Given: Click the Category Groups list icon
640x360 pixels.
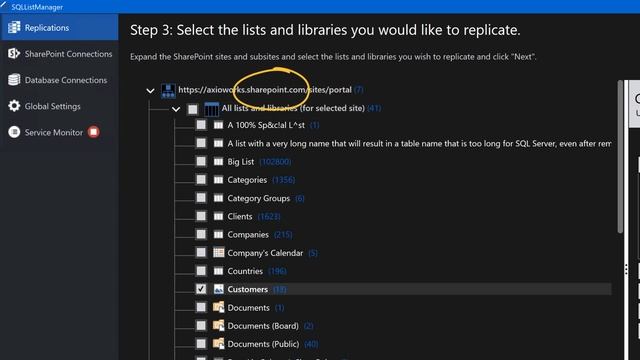Looking at the screenshot, I should tap(218, 198).
